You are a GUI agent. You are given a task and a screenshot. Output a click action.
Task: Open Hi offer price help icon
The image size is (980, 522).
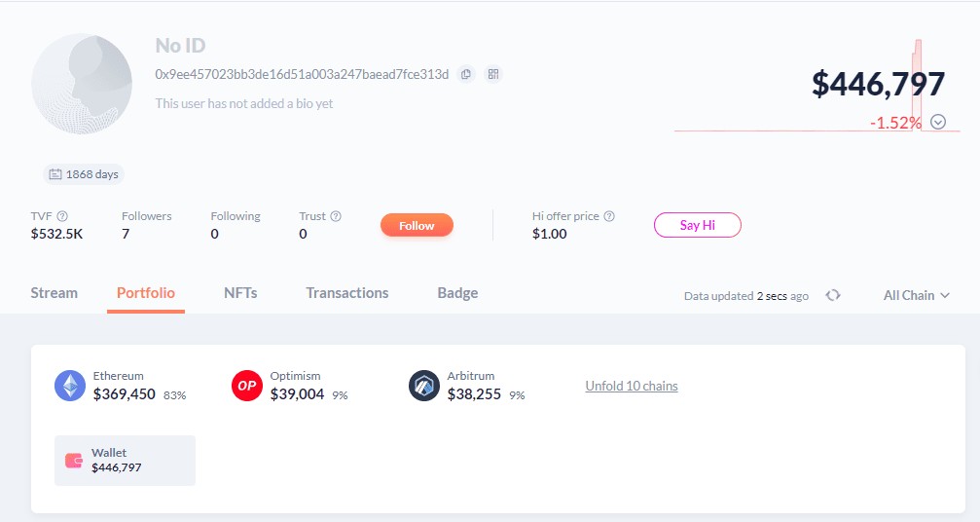[609, 216]
